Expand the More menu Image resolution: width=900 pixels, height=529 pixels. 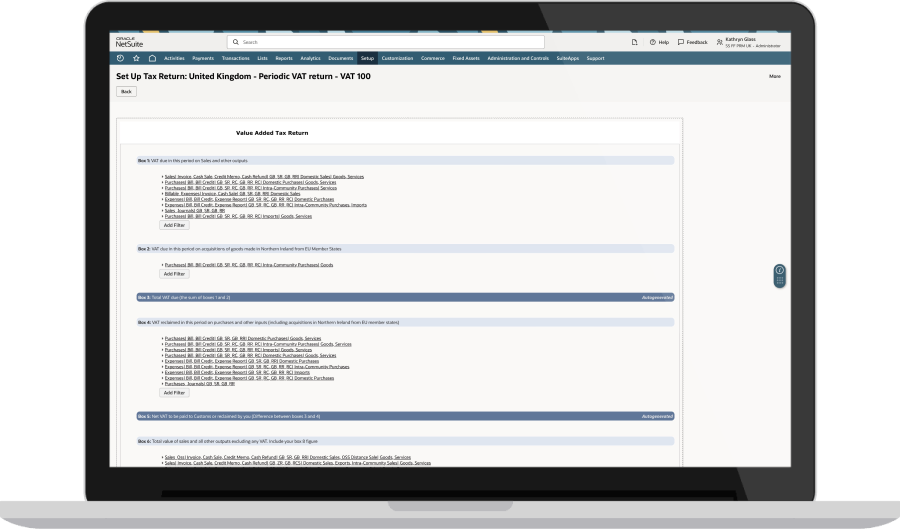coord(774,76)
